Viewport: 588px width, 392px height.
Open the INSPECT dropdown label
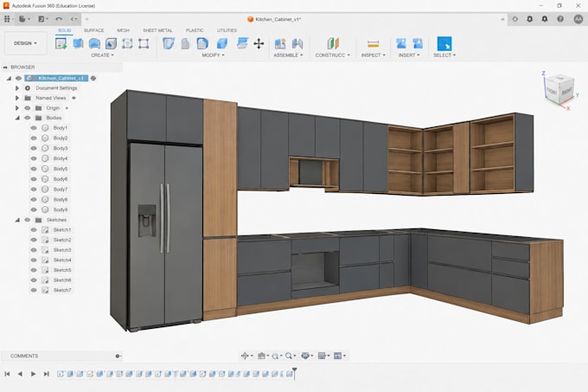(374, 55)
